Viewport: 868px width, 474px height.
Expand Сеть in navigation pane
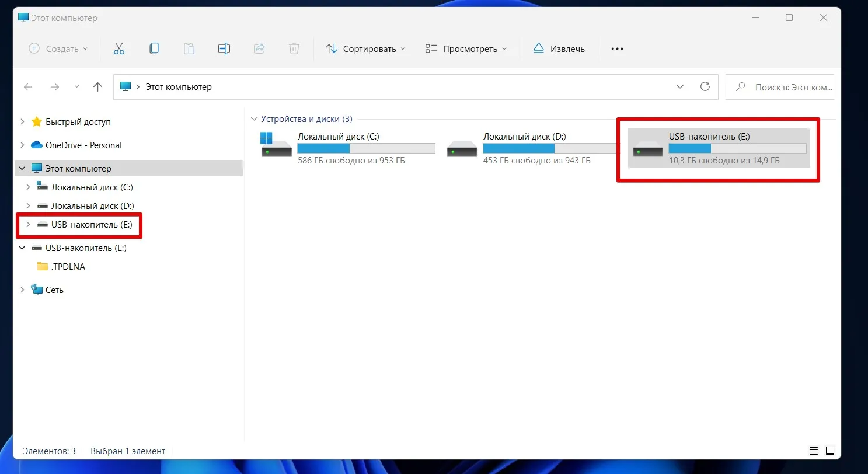coord(22,290)
